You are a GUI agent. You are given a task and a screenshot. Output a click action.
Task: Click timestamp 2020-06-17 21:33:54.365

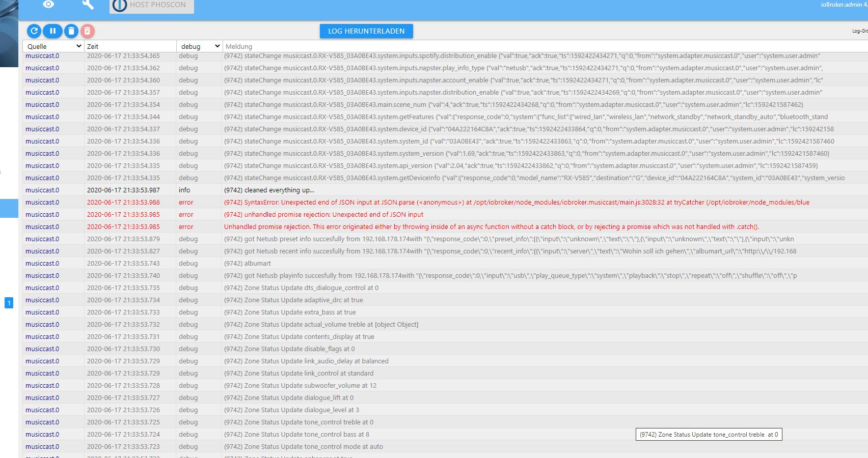coord(123,56)
